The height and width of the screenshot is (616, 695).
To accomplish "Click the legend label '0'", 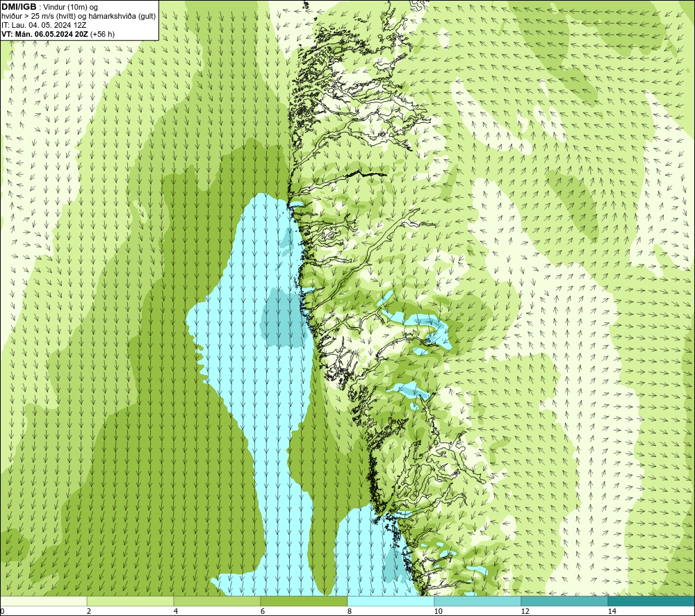I will [2, 611].
